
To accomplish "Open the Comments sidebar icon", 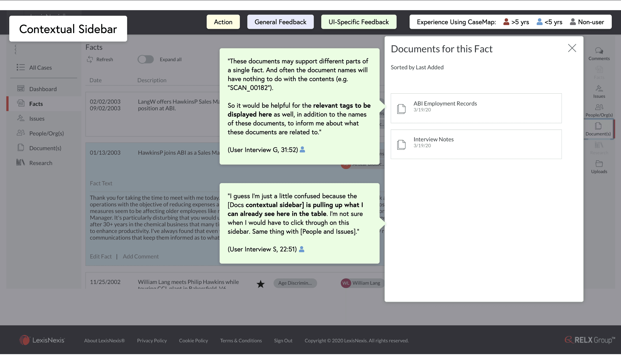I will pos(599,51).
